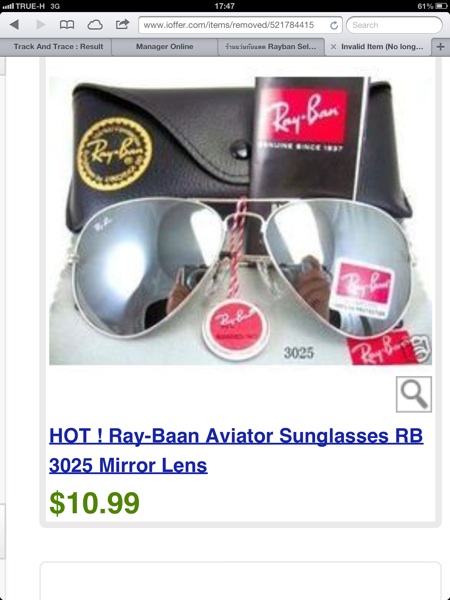Tap the 17:47 status bar clock
This screenshot has height=600, width=450.
(x=225, y=6)
